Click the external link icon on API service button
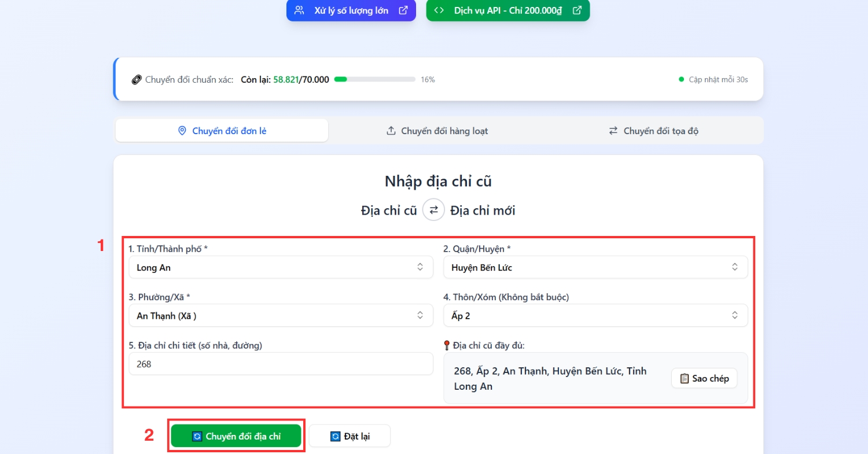Image resolution: width=868 pixels, height=454 pixels. tap(577, 10)
